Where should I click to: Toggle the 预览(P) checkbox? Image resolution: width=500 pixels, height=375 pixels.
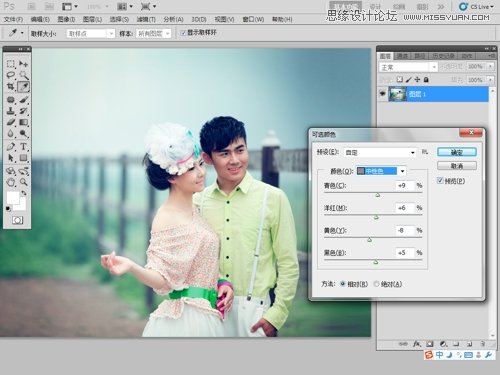[x=440, y=181]
